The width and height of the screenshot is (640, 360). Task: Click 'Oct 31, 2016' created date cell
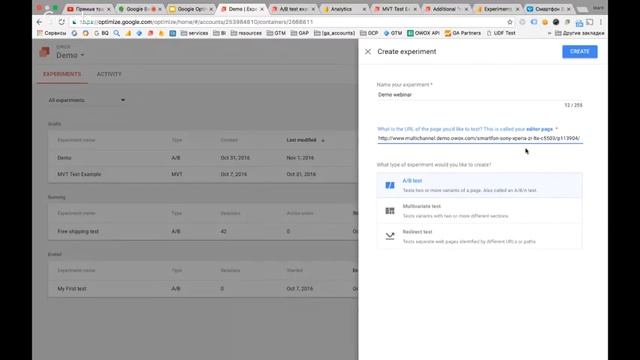[x=235, y=158]
